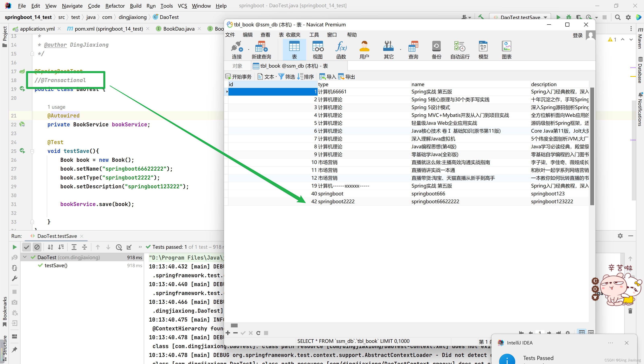Screen dimensions: 644x364
Task: Open the 对象 (Objects) tab in Navicat
Action: click(237, 66)
